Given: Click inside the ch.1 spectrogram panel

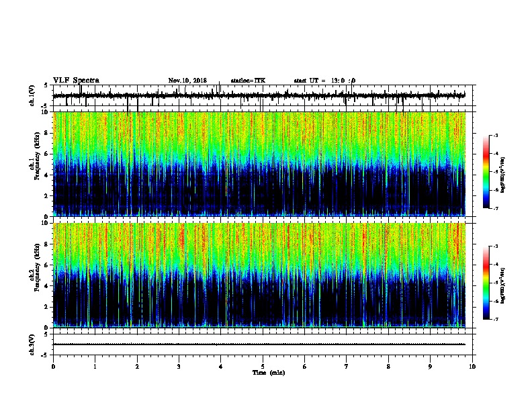Looking at the screenshot, I should tap(259, 164).
